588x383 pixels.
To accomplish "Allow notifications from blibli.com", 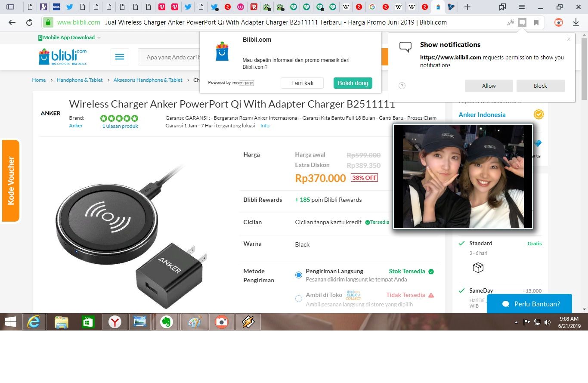I will (x=489, y=86).
